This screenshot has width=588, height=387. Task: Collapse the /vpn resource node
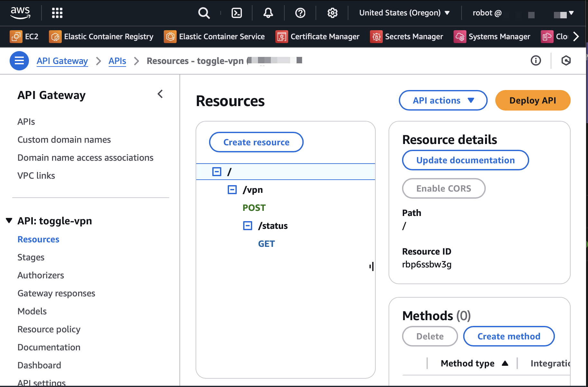232,190
